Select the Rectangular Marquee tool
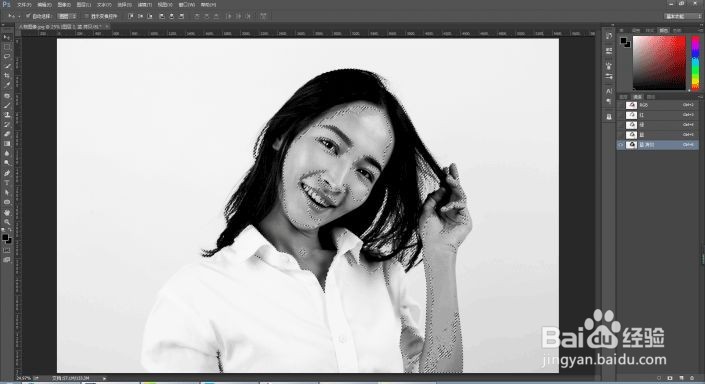 click(x=7, y=47)
